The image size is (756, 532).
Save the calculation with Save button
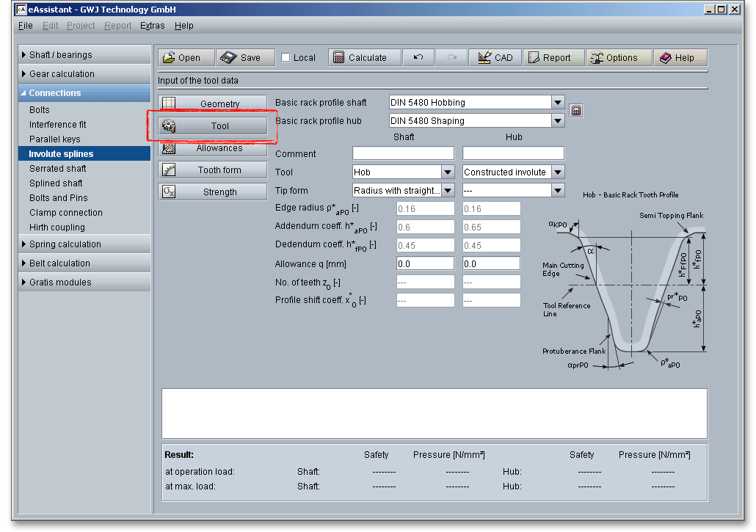(x=245, y=58)
